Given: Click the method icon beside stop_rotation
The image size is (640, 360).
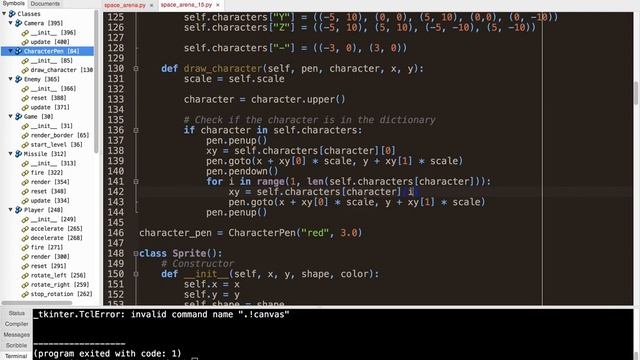Looking at the screenshot, I should pos(25,294).
